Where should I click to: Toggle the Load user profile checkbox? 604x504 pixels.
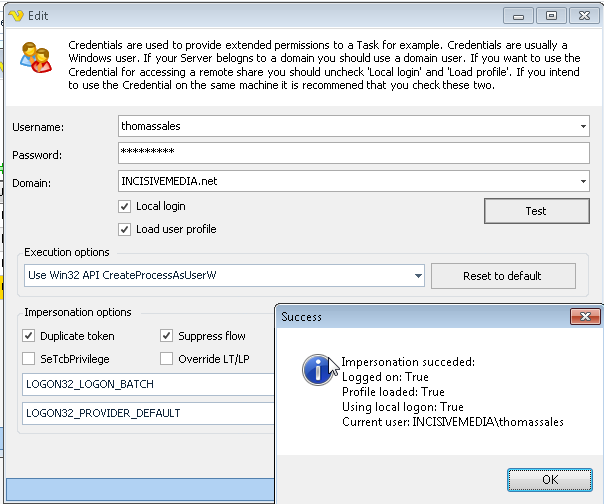(125, 230)
